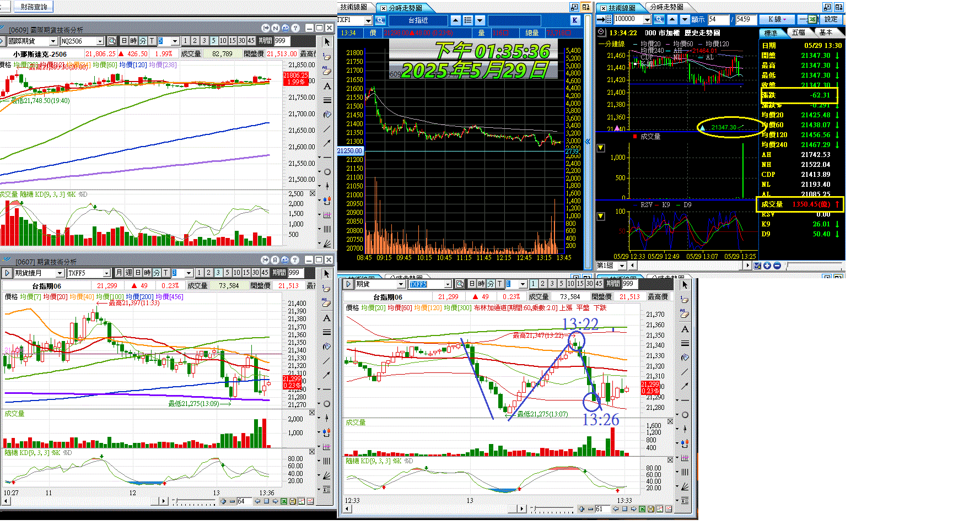
Task: Open interval value dropdown in 0609 window
Action: point(175,41)
